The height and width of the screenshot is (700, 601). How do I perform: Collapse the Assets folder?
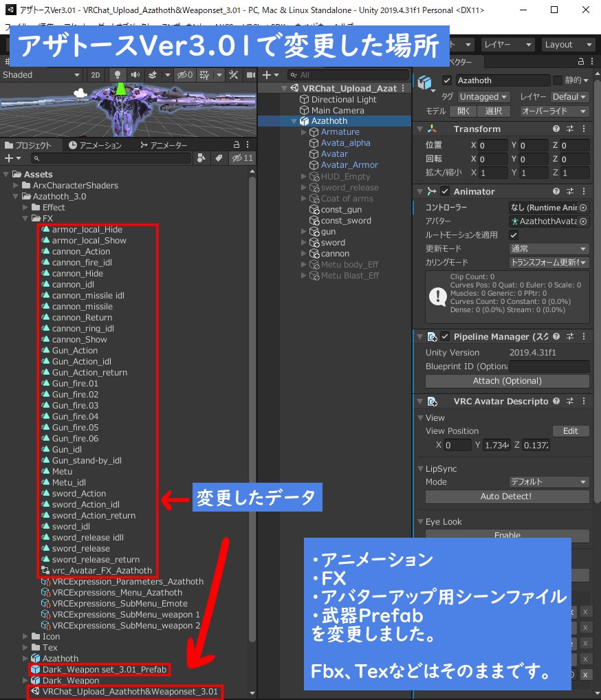[x=6, y=174]
